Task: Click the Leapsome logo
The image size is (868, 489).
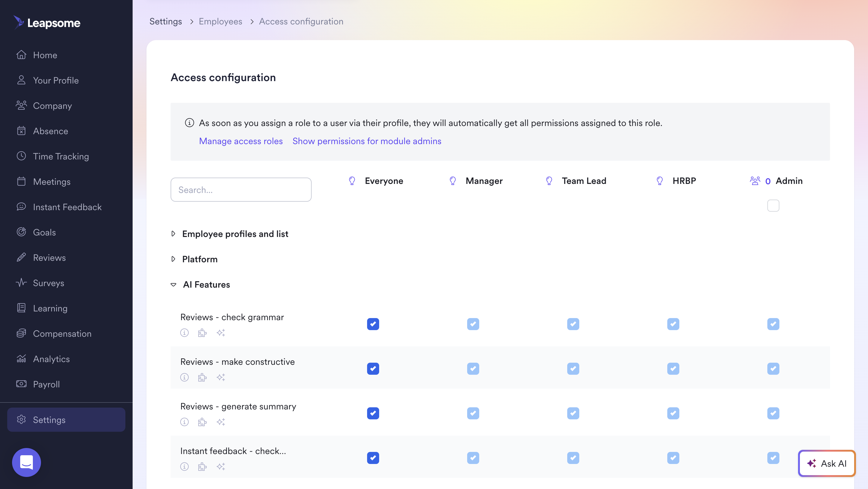Action: 47,23
